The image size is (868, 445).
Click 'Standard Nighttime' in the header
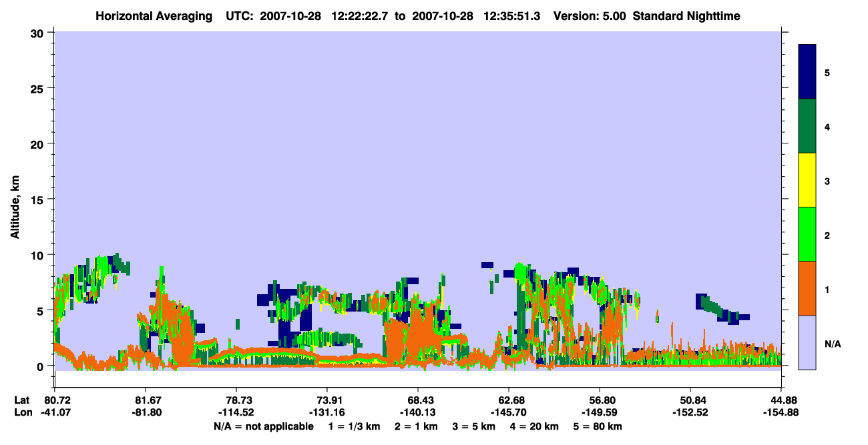686,16
